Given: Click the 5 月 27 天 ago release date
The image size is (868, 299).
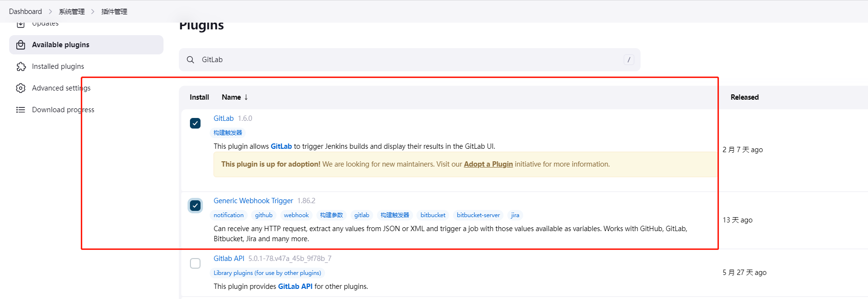Looking at the screenshot, I should pyautogui.click(x=744, y=273).
